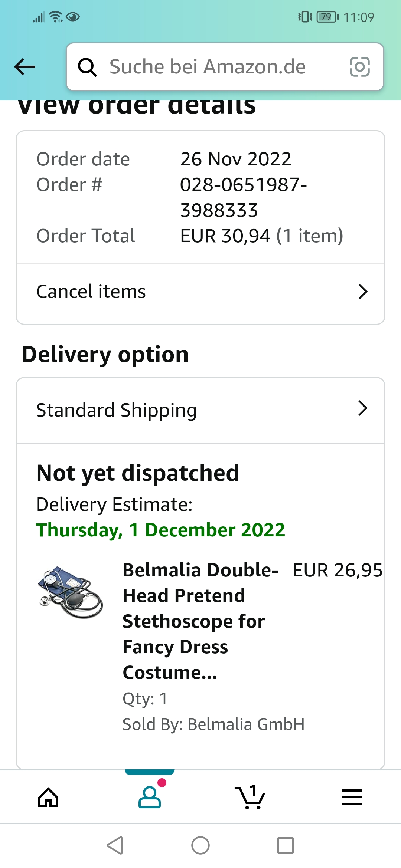
Task: Go to Amazon home tab
Action: point(48,797)
